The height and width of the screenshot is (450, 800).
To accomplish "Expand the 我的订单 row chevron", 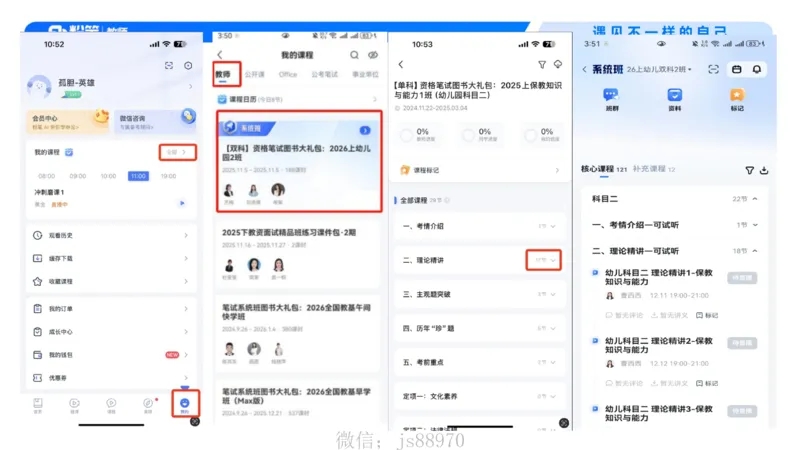I will click(186, 309).
